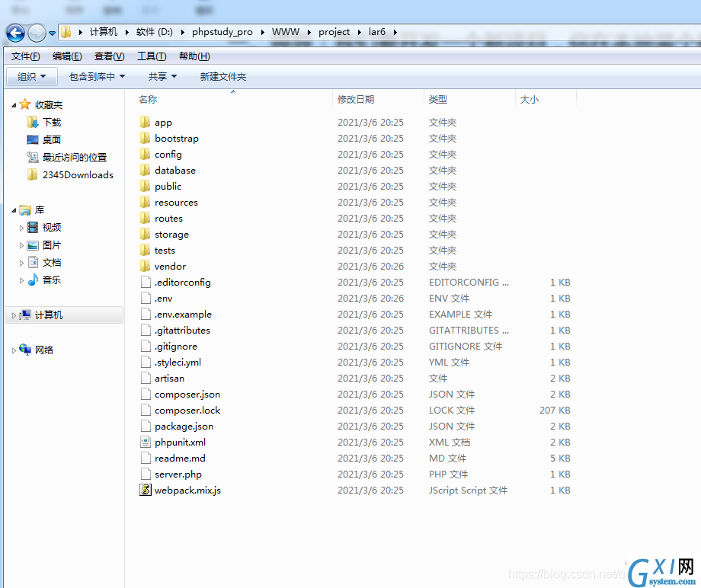
Task: Open the Edit (编辑) menu
Action: pos(67,56)
